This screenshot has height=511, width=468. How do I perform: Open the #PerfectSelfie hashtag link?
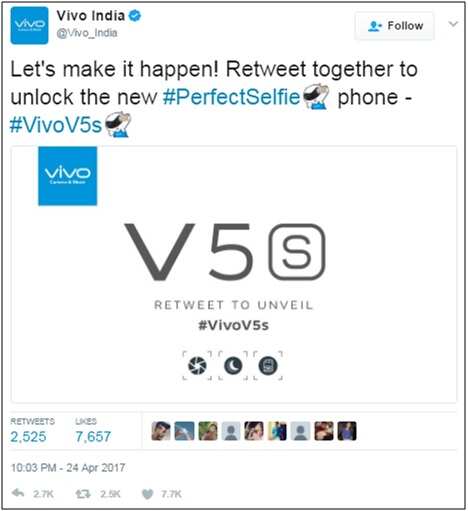[x=231, y=97]
